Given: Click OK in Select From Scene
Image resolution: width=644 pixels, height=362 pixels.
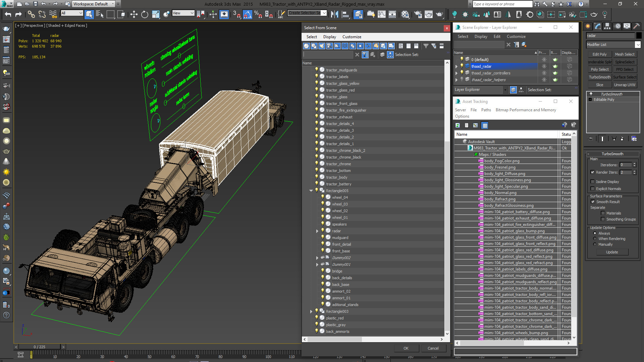Looking at the screenshot, I should (x=406, y=348).
